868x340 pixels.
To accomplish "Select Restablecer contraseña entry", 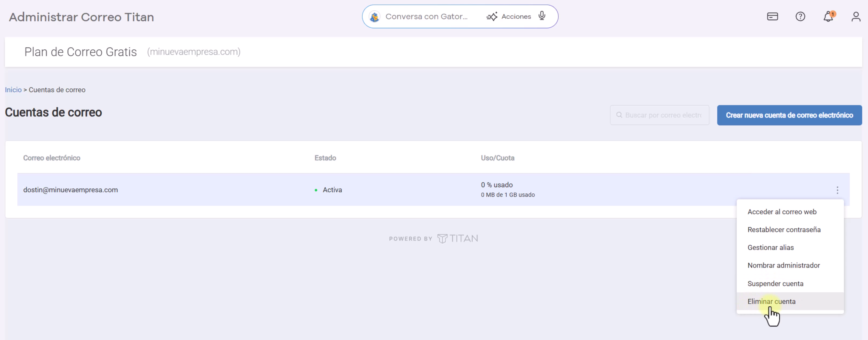I will [x=784, y=229].
